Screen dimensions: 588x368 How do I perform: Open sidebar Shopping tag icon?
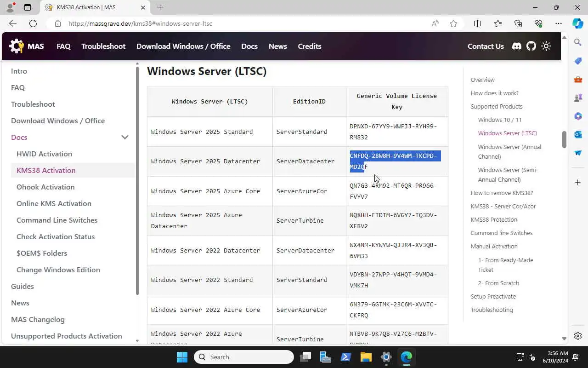pyautogui.click(x=578, y=61)
